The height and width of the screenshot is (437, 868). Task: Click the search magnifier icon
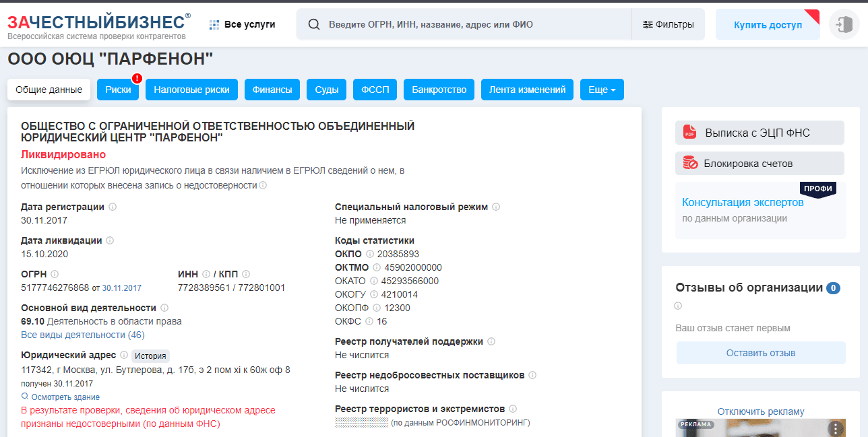[314, 24]
